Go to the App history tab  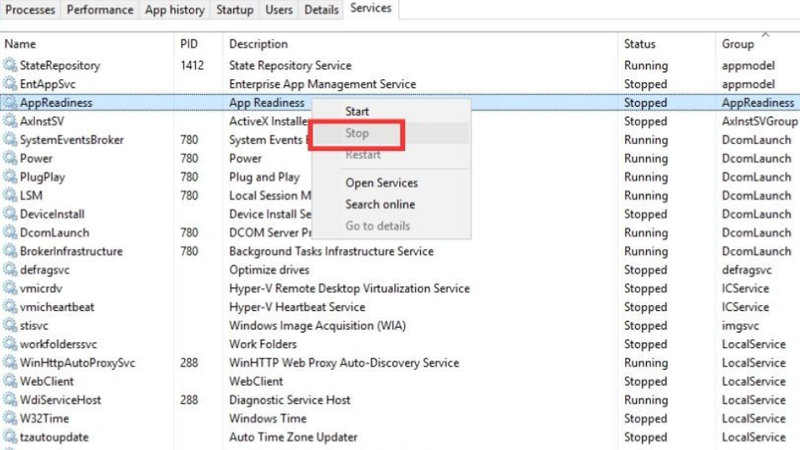(x=174, y=10)
